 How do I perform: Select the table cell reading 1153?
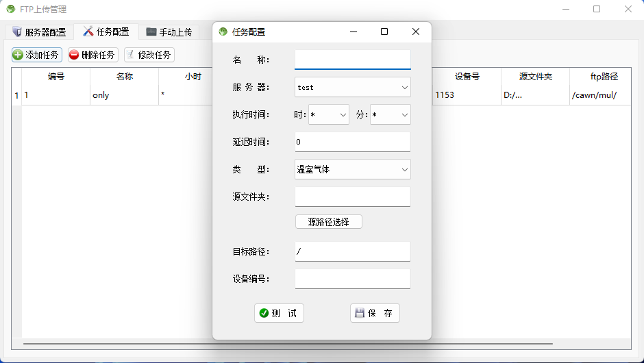click(x=467, y=95)
